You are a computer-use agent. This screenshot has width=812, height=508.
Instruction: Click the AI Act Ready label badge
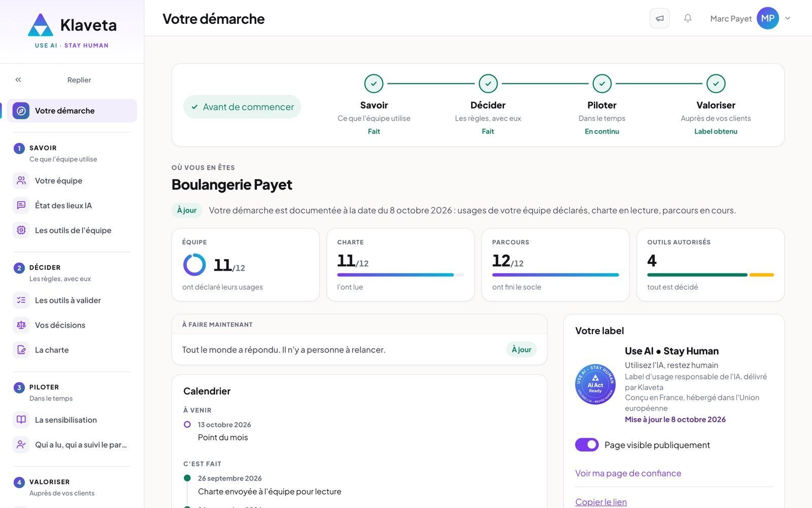click(595, 384)
